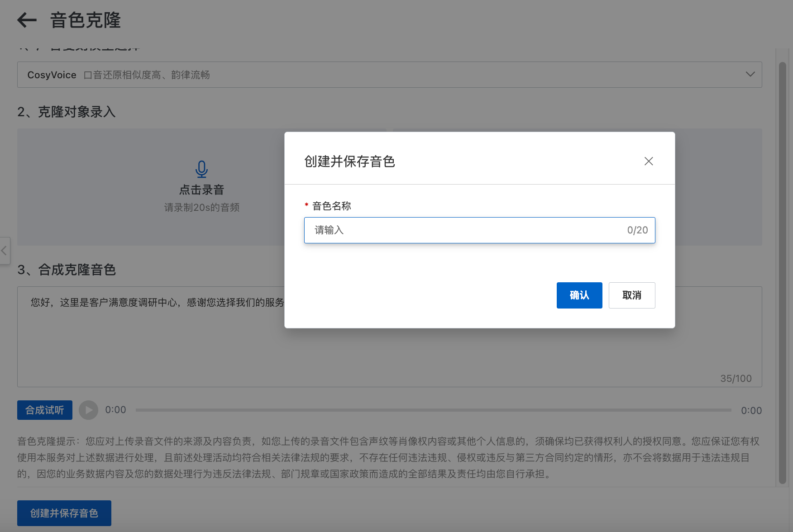The width and height of the screenshot is (793, 532).
Task: Click the 3、合成克隆音色 heading
Action: coord(67,270)
